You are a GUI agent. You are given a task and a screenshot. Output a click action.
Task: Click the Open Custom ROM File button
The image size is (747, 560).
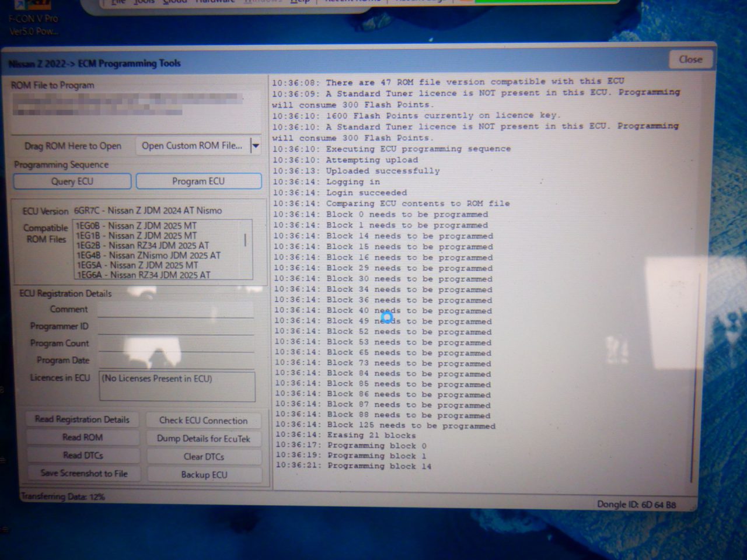coord(191,146)
